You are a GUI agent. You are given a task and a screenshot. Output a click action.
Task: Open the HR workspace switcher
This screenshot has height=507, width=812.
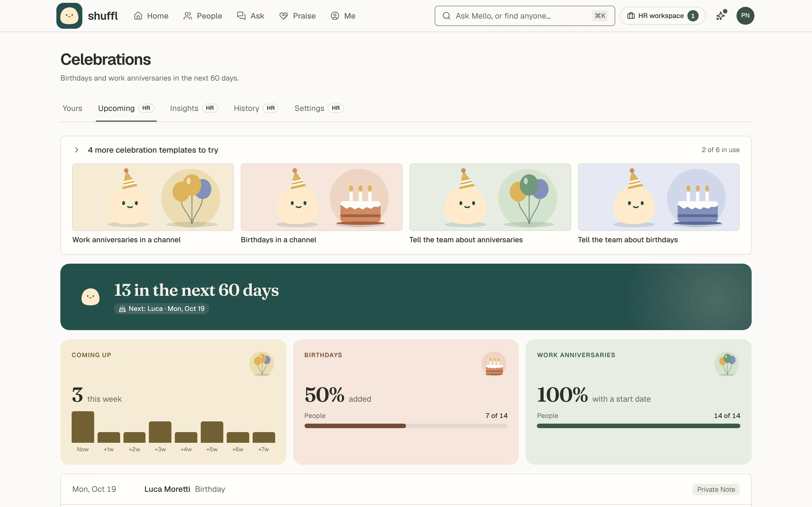(x=662, y=16)
